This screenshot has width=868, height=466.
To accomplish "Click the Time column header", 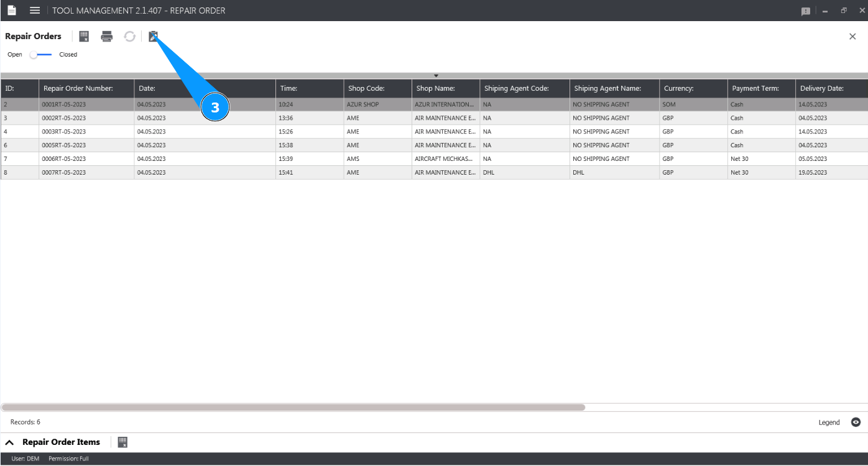I will (310, 88).
